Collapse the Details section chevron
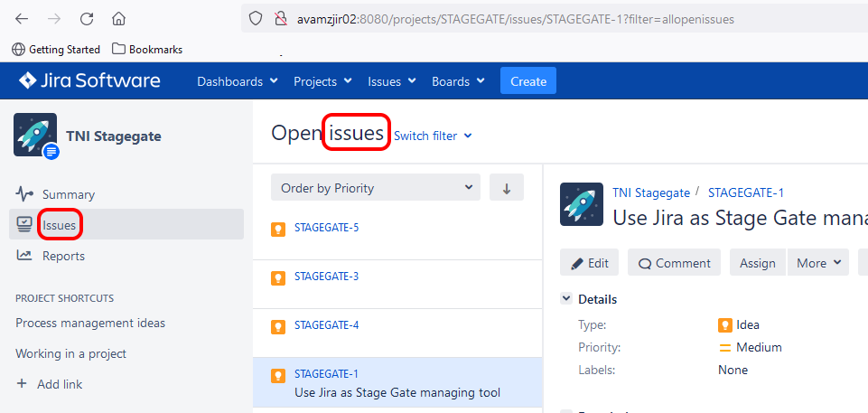 (x=566, y=299)
